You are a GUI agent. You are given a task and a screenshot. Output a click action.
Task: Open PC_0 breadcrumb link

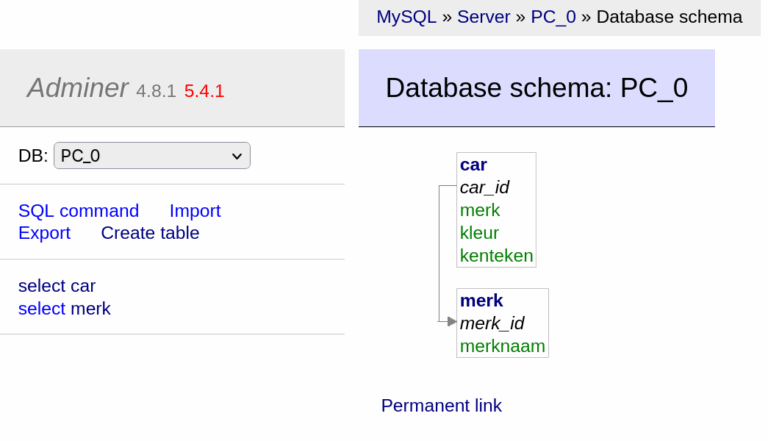point(553,17)
